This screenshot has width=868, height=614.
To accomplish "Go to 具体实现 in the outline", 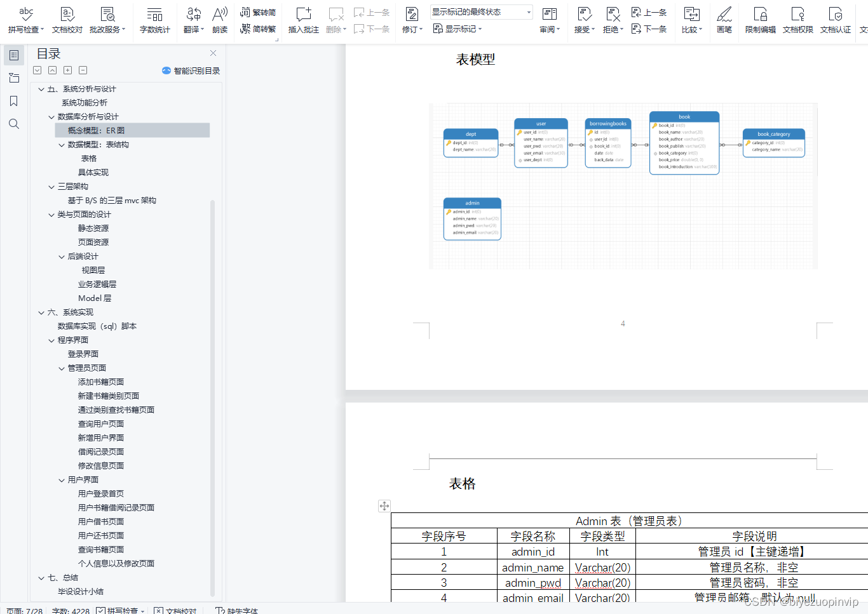I will [x=93, y=173].
